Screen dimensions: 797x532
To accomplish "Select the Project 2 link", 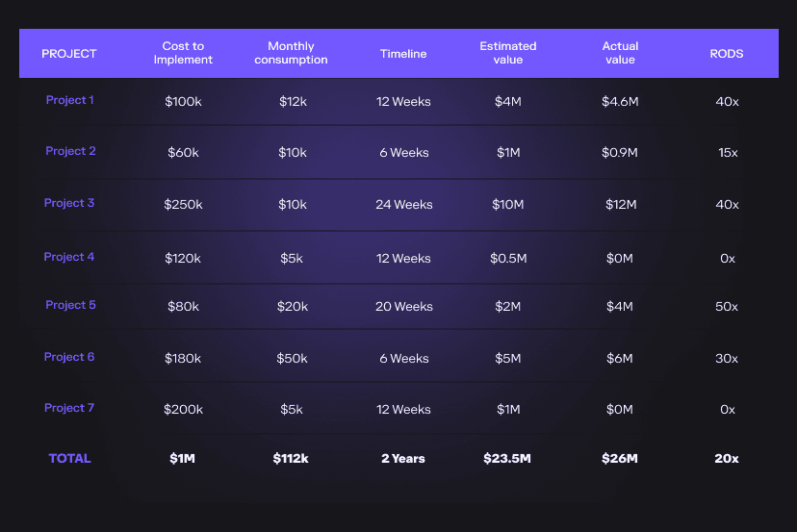I will pos(70,151).
